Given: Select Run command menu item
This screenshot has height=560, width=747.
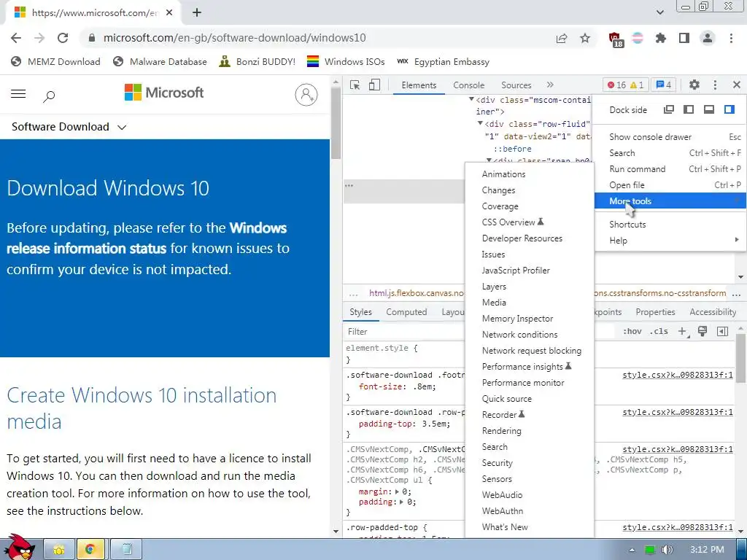Looking at the screenshot, I should [x=670, y=168].
